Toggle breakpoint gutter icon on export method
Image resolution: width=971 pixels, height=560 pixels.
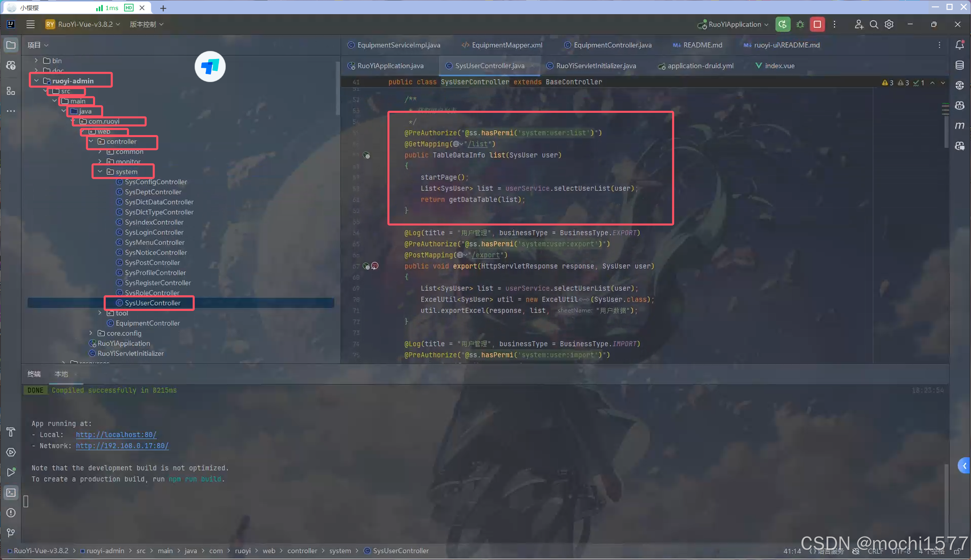(375, 266)
